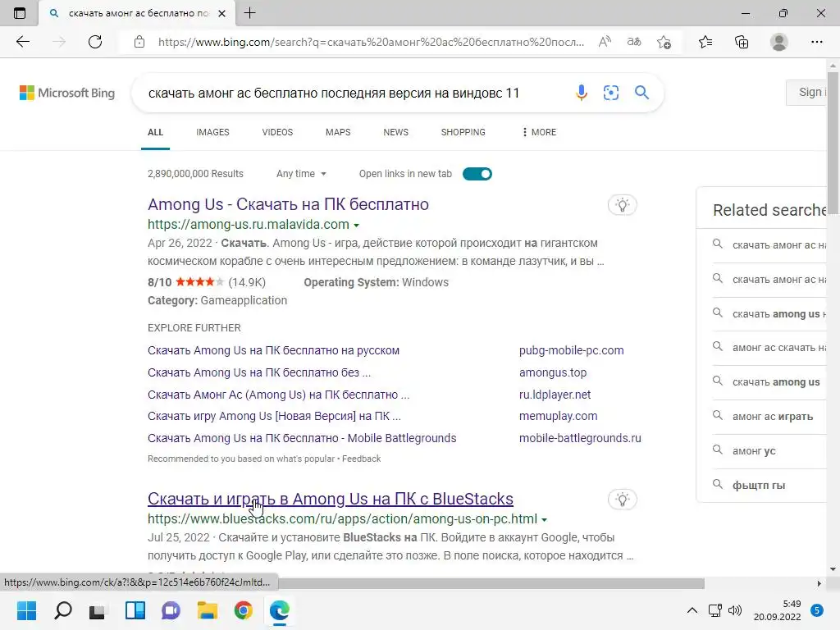Click the microphone voice search icon
This screenshot has height=630, width=840.
582,93
